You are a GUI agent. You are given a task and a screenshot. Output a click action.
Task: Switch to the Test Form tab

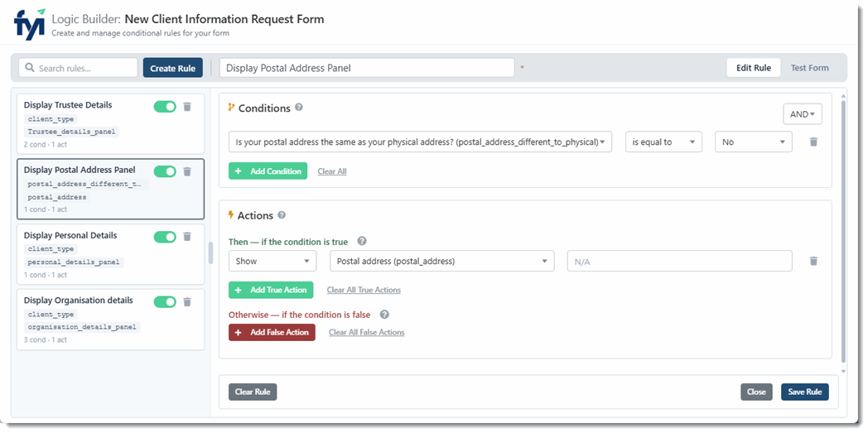click(x=809, y=68)
